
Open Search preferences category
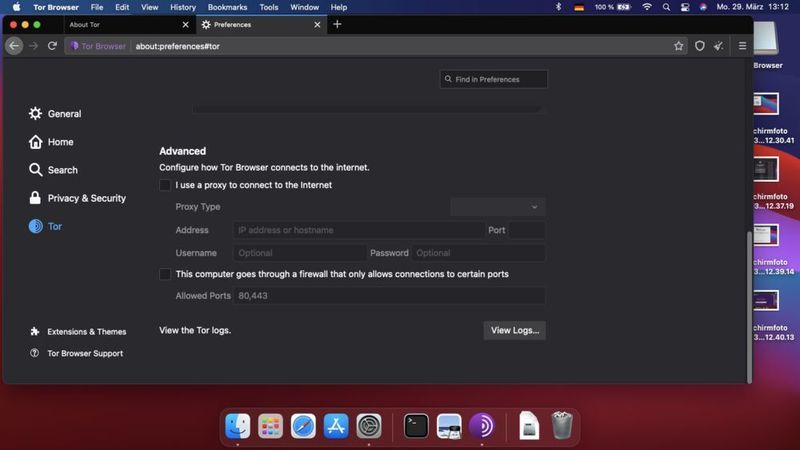(x=54, y=170)
